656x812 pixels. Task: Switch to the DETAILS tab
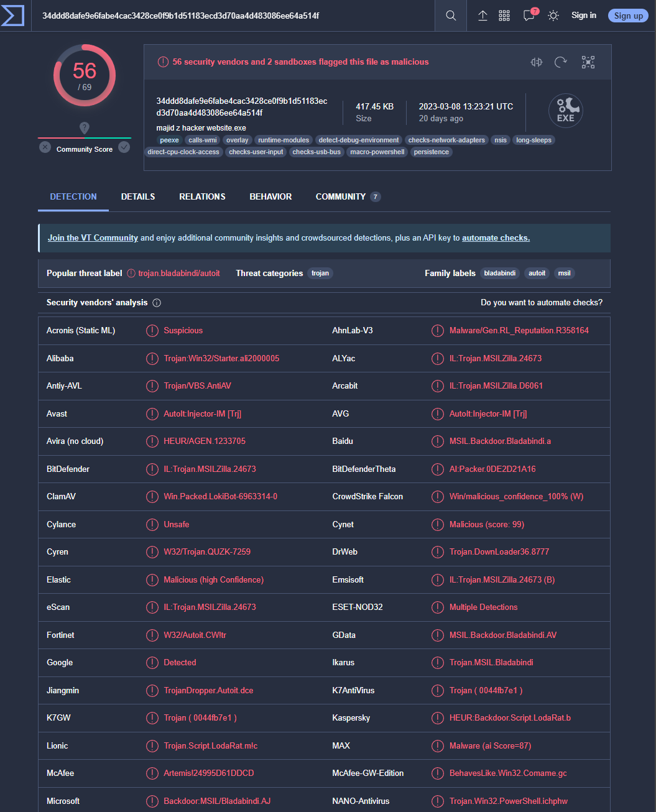click(x=138, y=196)
